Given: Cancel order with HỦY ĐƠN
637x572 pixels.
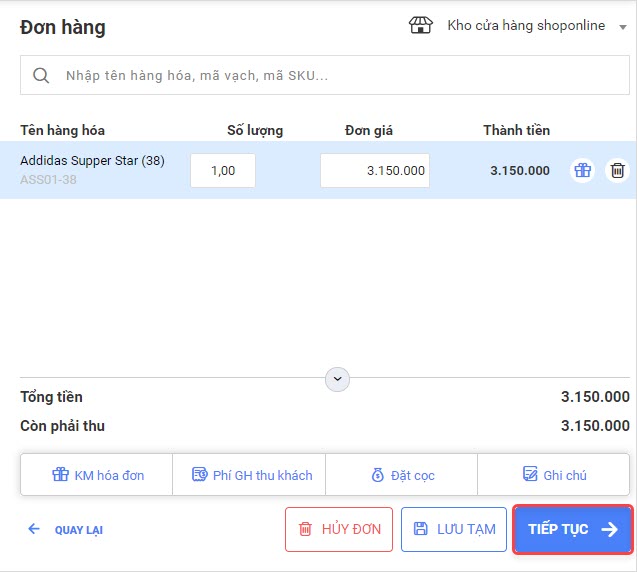Looking at the screenshot, I should [339, 529].
